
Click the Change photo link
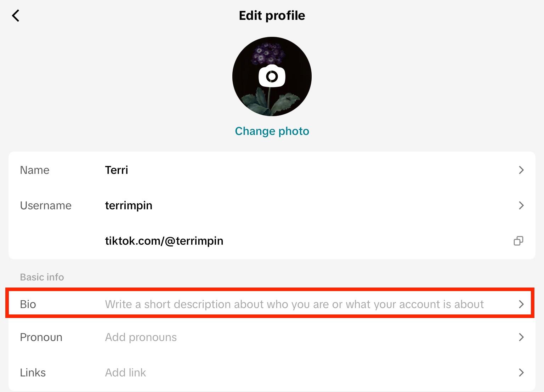coord(272,131)
